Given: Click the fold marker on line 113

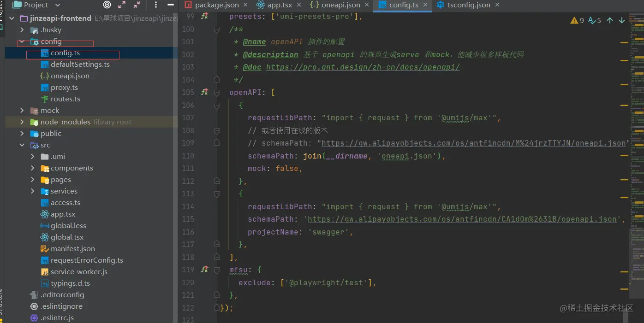Looking at the screenshot, I should 217,194.
